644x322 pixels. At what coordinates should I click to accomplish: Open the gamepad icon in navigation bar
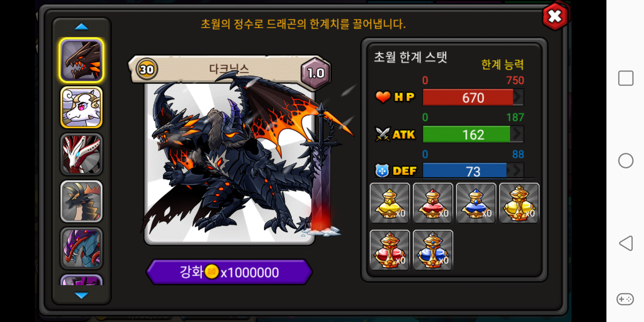click(x=625, y=299)
